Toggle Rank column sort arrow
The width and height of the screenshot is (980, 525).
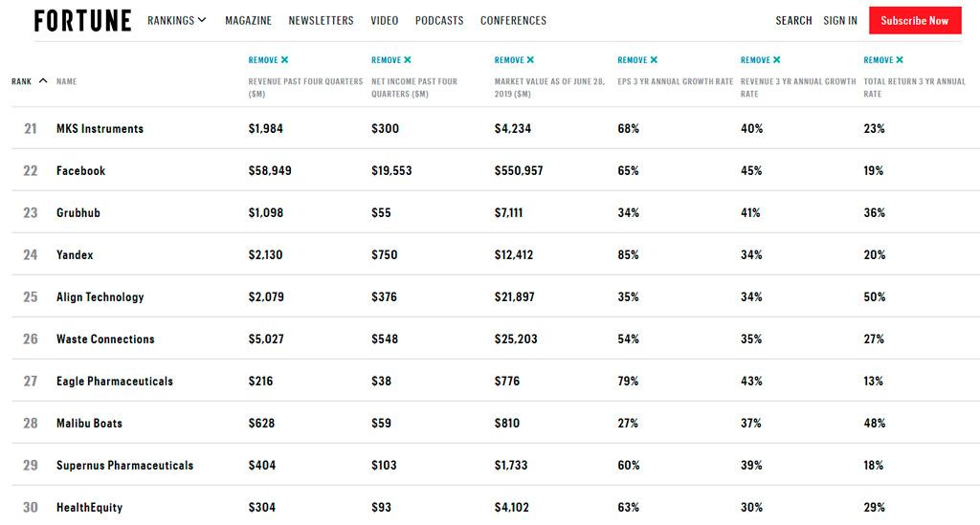click(42, 81)
